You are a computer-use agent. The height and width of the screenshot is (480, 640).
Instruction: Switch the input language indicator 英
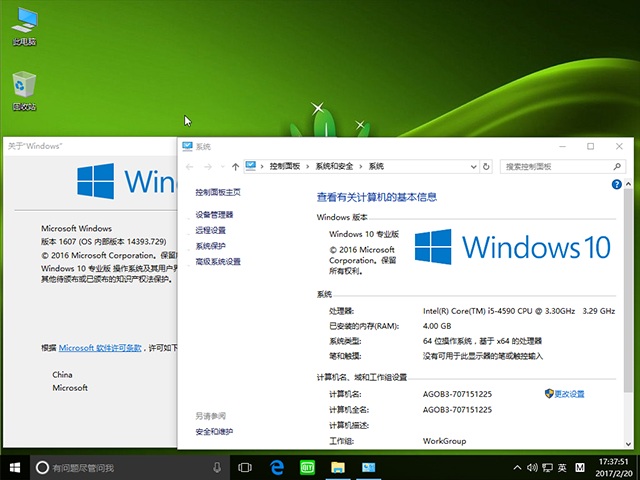point(562,468)
